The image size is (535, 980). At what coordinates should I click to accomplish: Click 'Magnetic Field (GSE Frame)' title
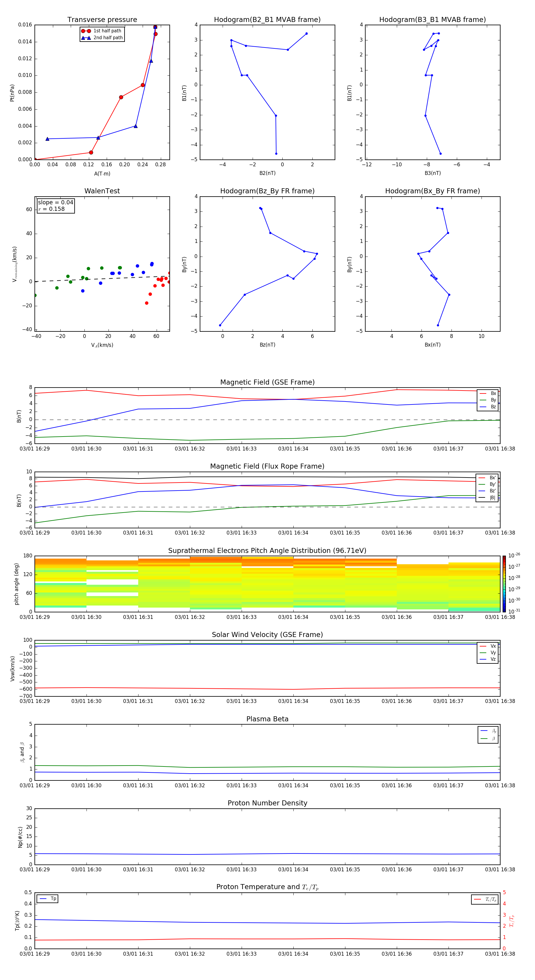(267, 382)
